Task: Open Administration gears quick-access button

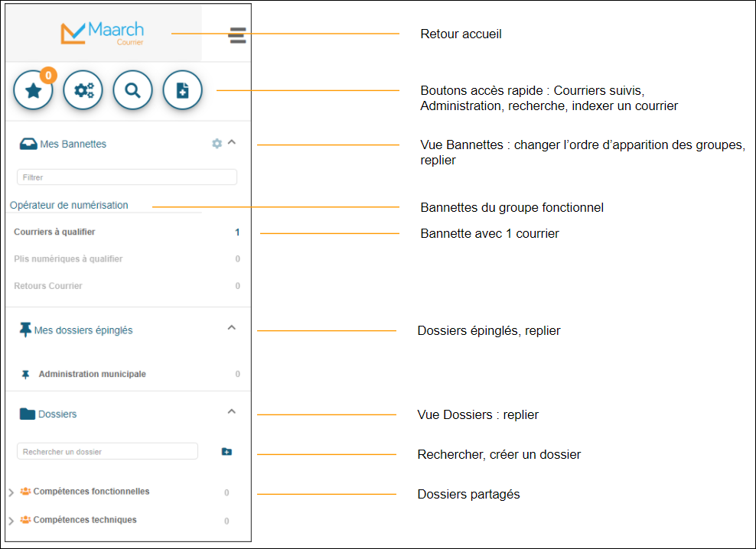Action: click(x=83, y=91)
